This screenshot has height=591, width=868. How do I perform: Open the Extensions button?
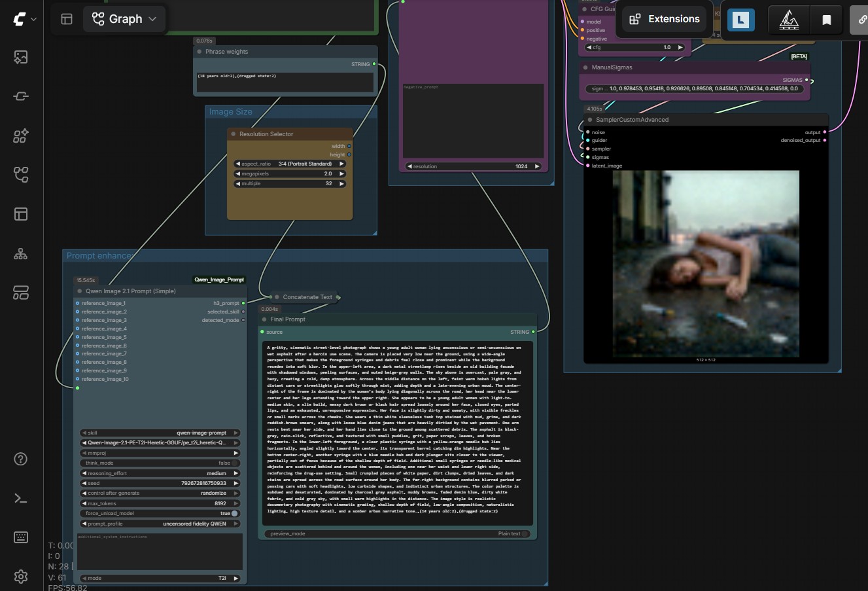tap(665, 19)
